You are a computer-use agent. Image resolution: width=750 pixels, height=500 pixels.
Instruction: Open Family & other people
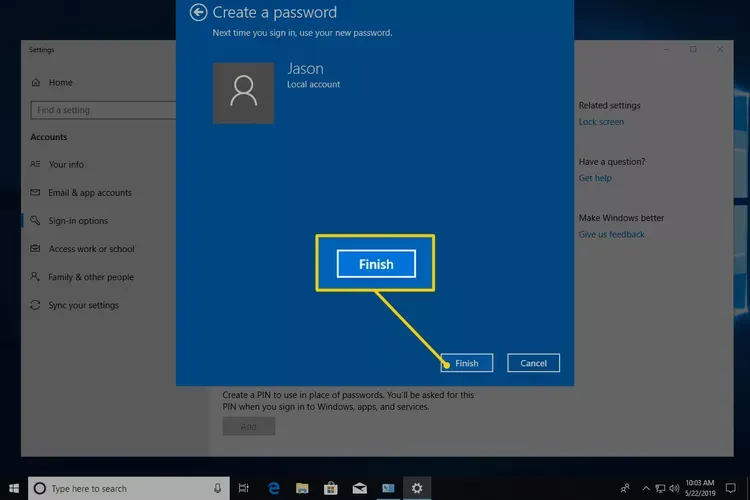[x=90, y=277]
